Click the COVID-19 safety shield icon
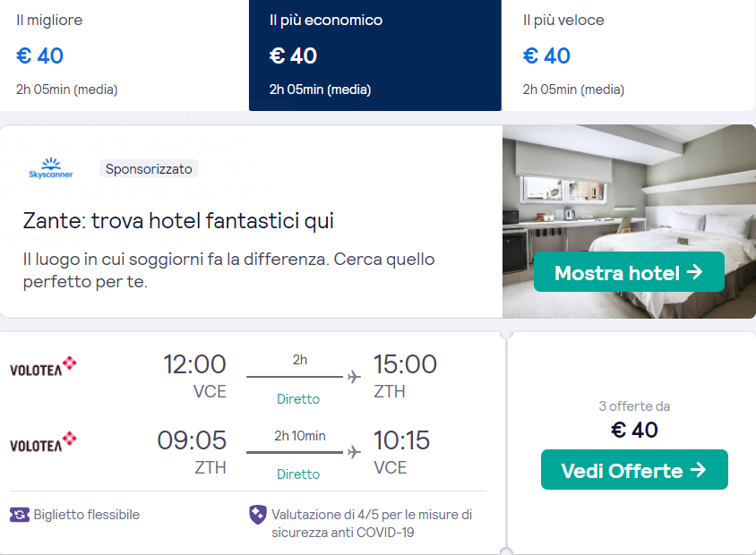Screen dimensions: 756x555 tap(257, 515)
